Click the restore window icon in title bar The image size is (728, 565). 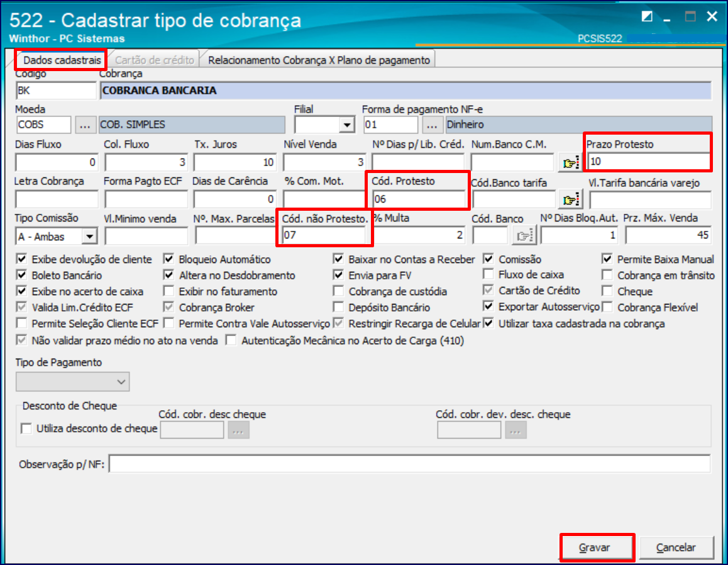[647, 17]
